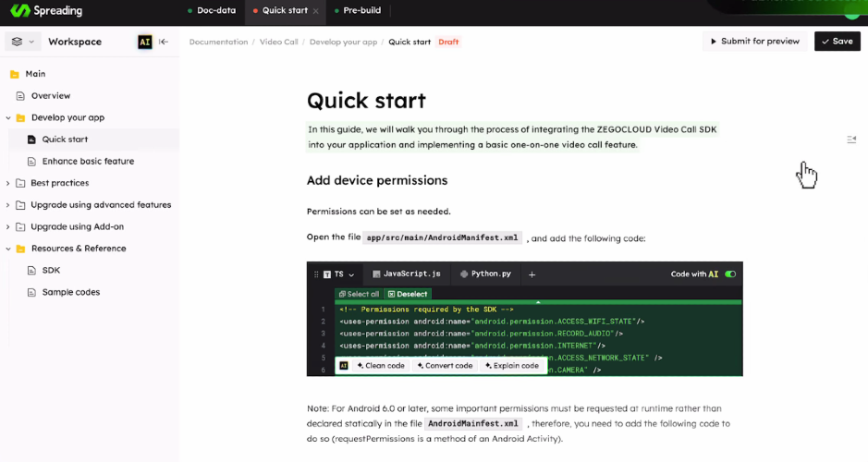Select the Python.py code tab

click(485, 274)
